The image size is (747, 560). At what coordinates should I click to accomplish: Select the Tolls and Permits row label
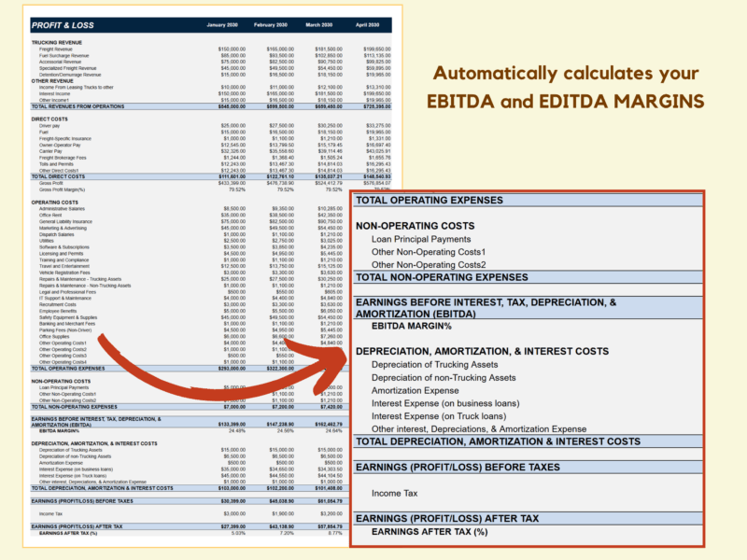[56, 164]
